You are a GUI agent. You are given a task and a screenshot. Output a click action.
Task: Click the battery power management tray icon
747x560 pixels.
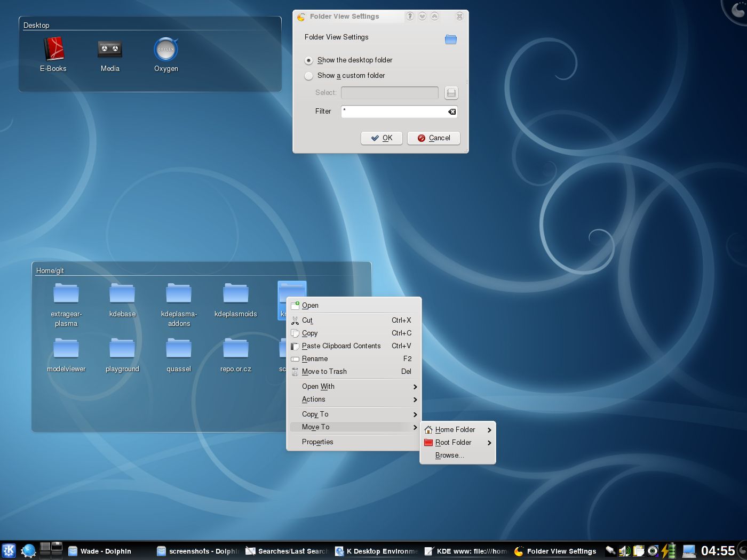click(x=669, y=551)
